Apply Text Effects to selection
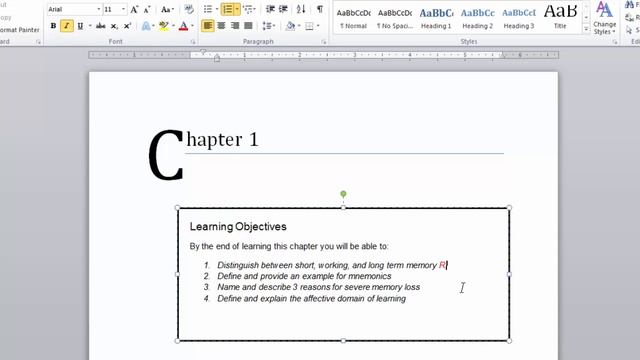This screenshot has width=640, height=360. coord(146,26)
